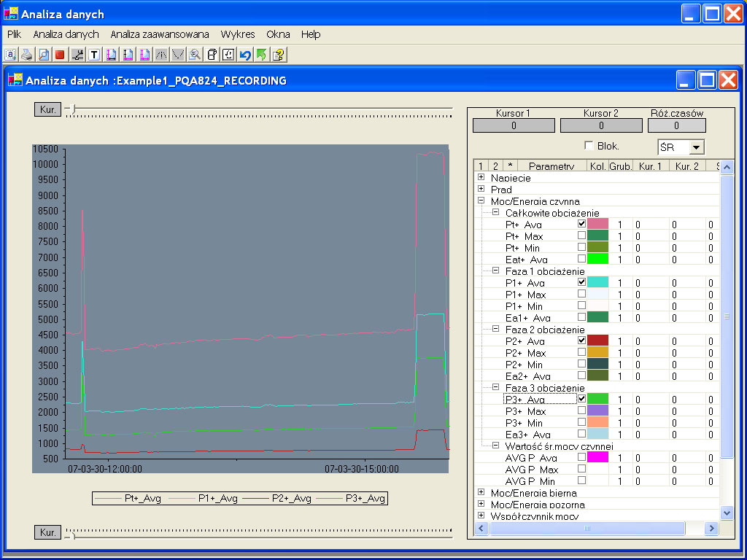The image size is (747, 560).
Task: Click the magnifier zoom icon beside printer
Action: click(x=43, y=55)
